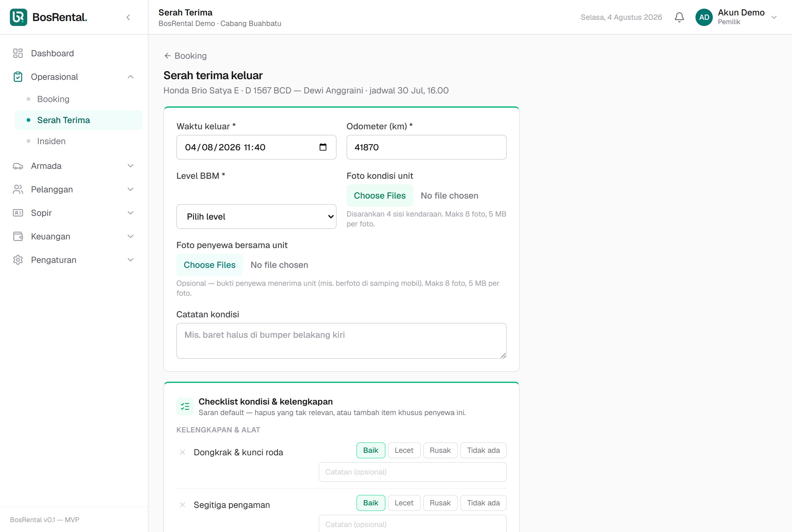Open the Pelanggan menu
Image resolution: width=792 pixels, height=532 pixels.
coord(74,189)
